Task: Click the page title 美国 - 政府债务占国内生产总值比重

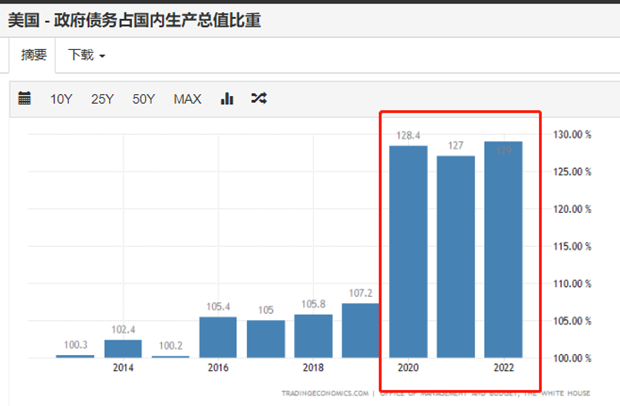Action: point(134,20)
